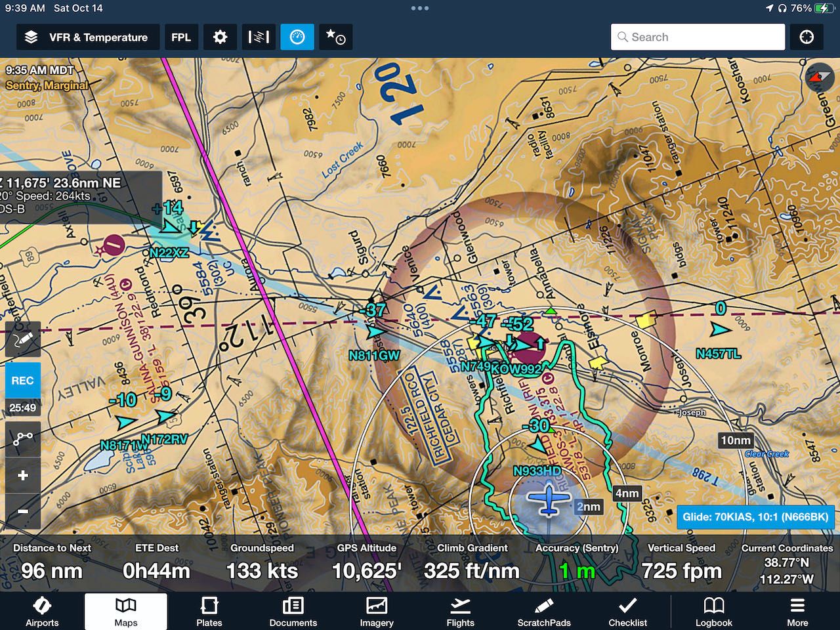Open the ScratchPads tab

(x=544, y=612)
